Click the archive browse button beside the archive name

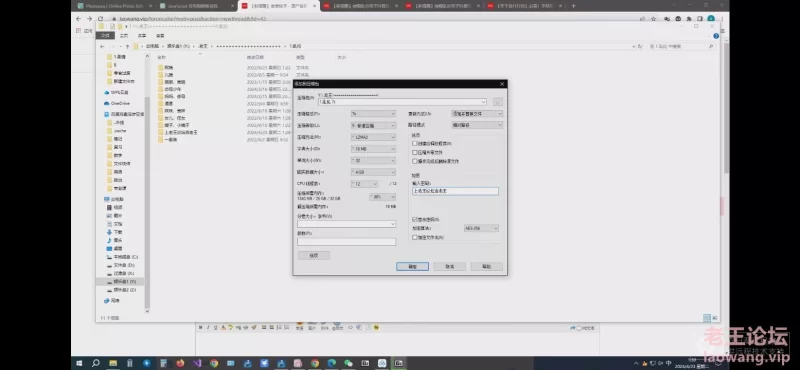point(497,102)
